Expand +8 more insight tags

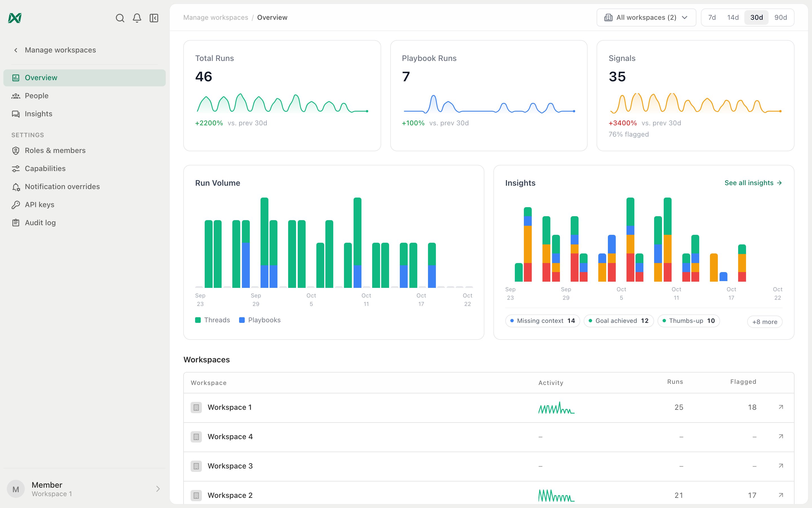click(x=765, y=322)
